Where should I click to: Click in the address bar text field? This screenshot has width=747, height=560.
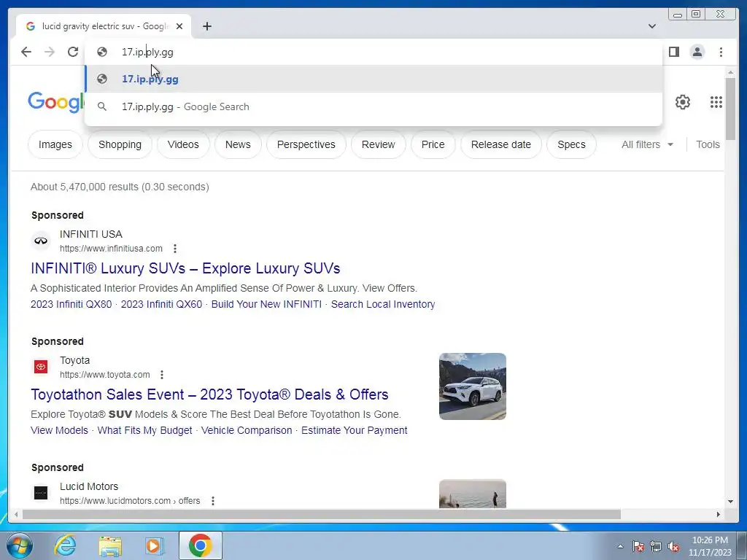373,52
